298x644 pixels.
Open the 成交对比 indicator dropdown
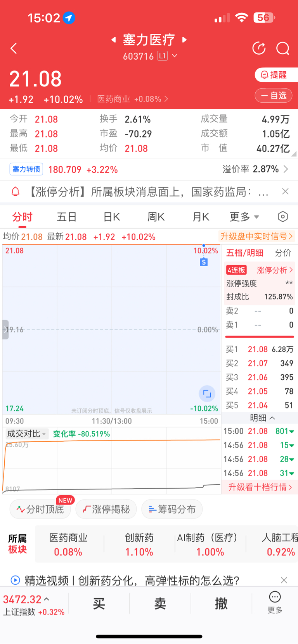(26, 434)
